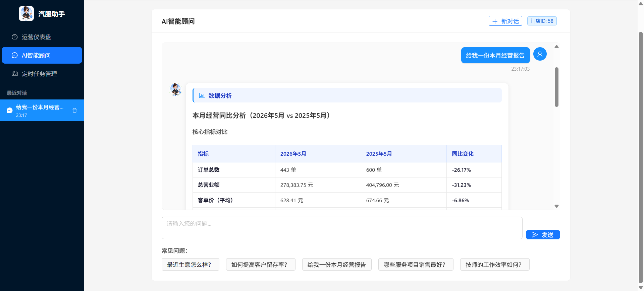Open 定时任务管理 in the sidebar

click(42, 74)
